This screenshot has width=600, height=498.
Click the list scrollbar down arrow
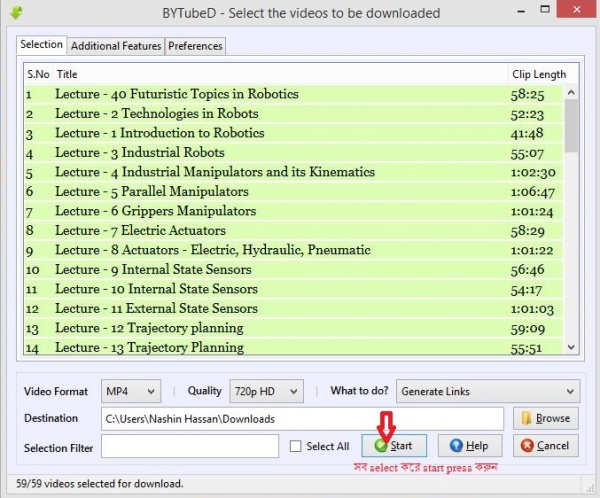[x=571, y=347]
